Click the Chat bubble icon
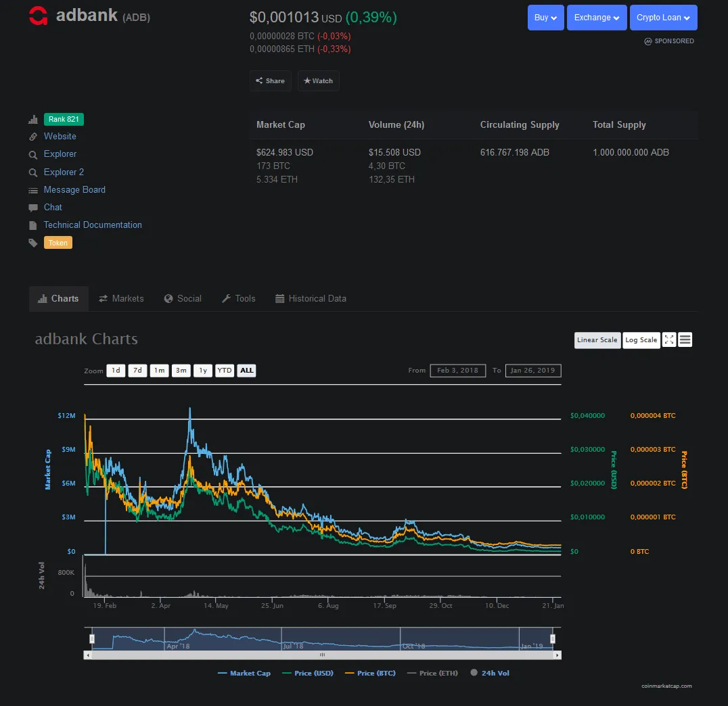Image resolution: width=728 pixels, height=706 pixels. coord(33,208)
